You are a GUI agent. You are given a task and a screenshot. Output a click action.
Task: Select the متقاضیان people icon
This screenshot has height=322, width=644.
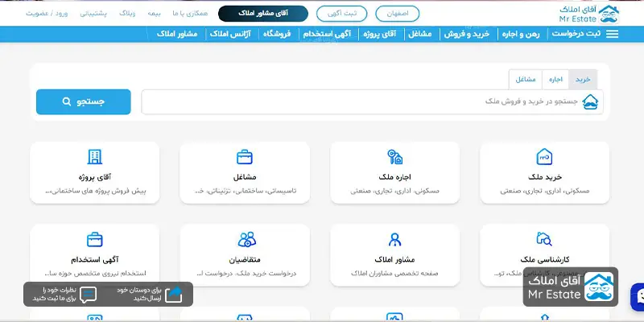(246, 239)
